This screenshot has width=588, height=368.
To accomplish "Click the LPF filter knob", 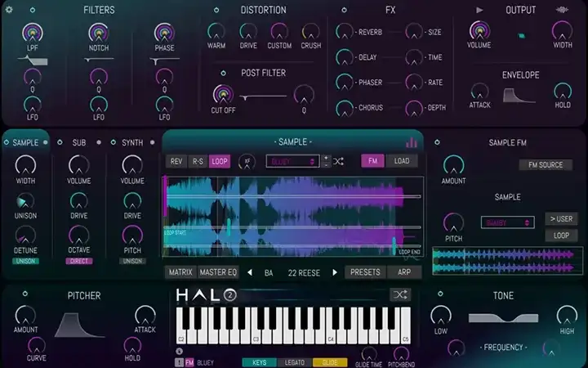I will pyautogui.click(x=33, y=33).
